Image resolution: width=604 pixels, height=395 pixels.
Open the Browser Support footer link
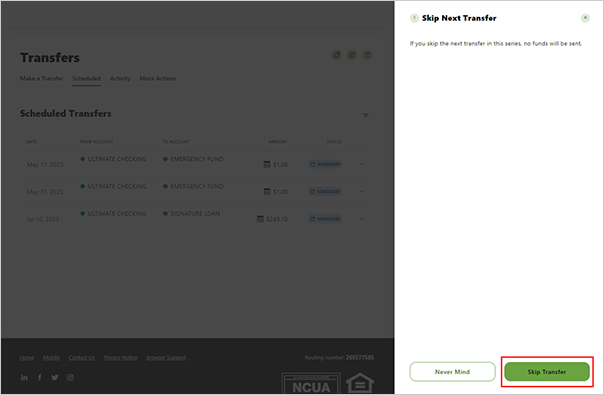(x=166, y=358)
